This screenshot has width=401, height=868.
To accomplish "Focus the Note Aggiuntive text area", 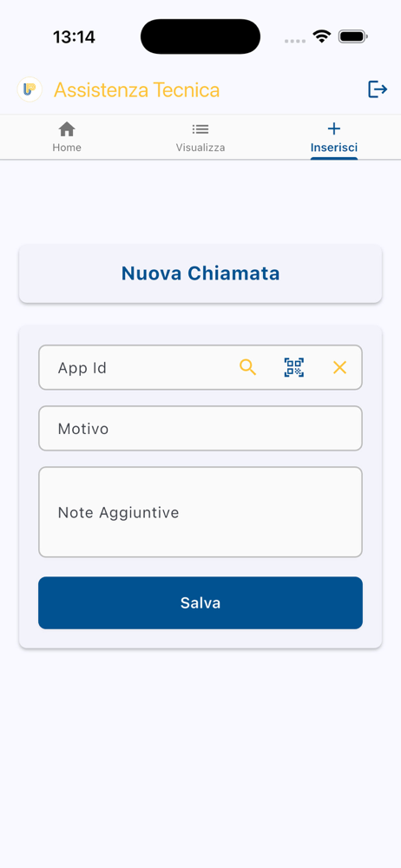I will coord(200,512).
